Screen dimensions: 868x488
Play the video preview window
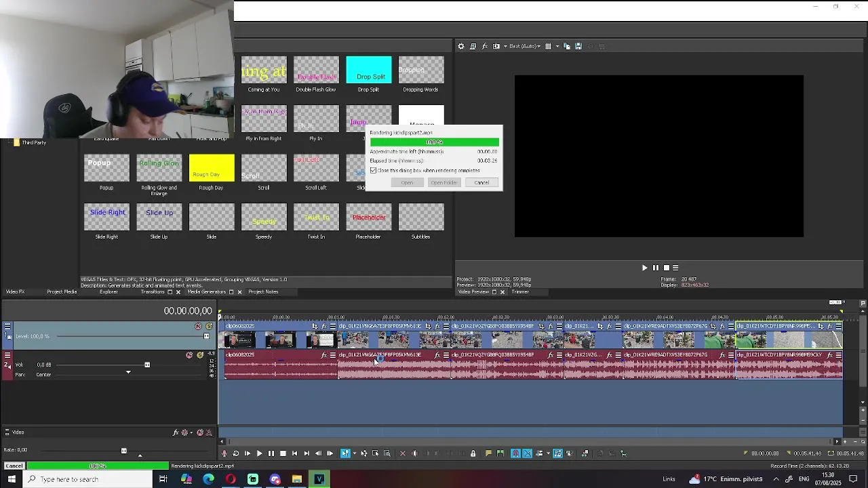tap(644, 268)
